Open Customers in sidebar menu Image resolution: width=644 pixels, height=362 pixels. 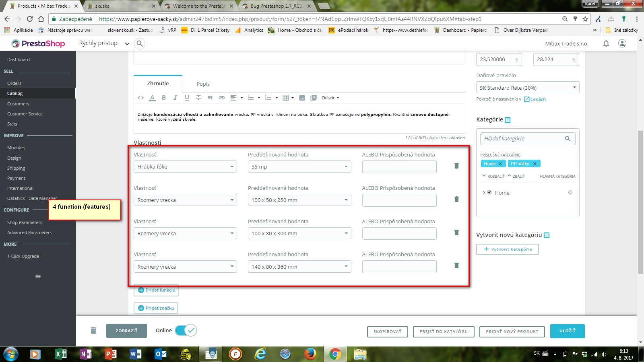[x=18, y=104]
